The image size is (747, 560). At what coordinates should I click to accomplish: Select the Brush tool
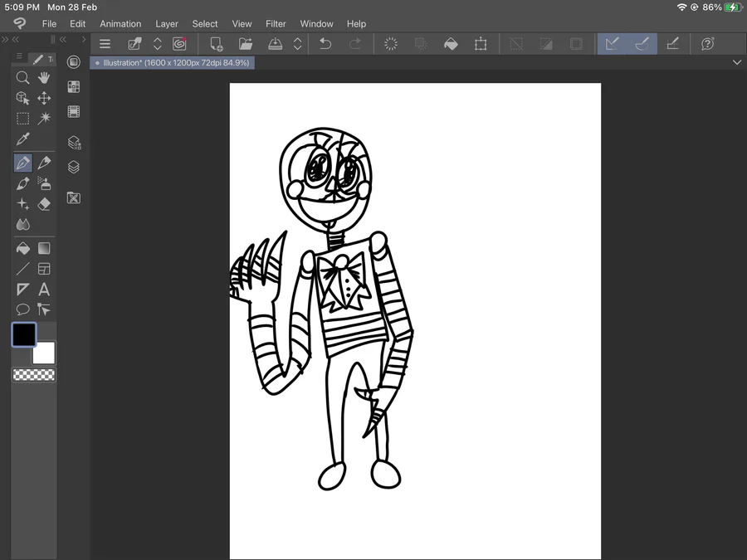tap(22, 183)
